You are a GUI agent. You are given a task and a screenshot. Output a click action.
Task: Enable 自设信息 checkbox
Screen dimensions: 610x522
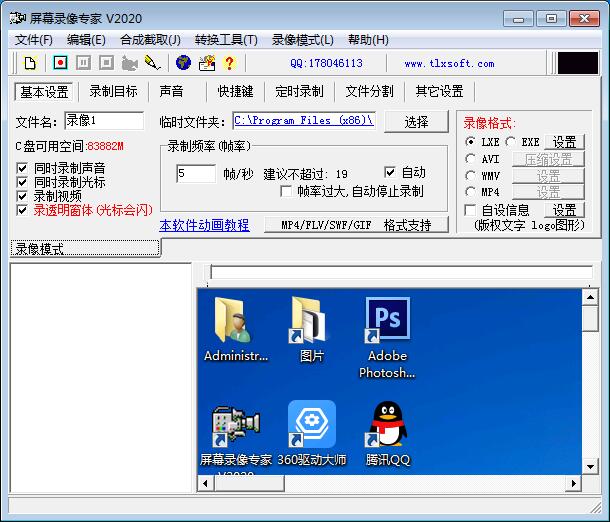[470, 210]
